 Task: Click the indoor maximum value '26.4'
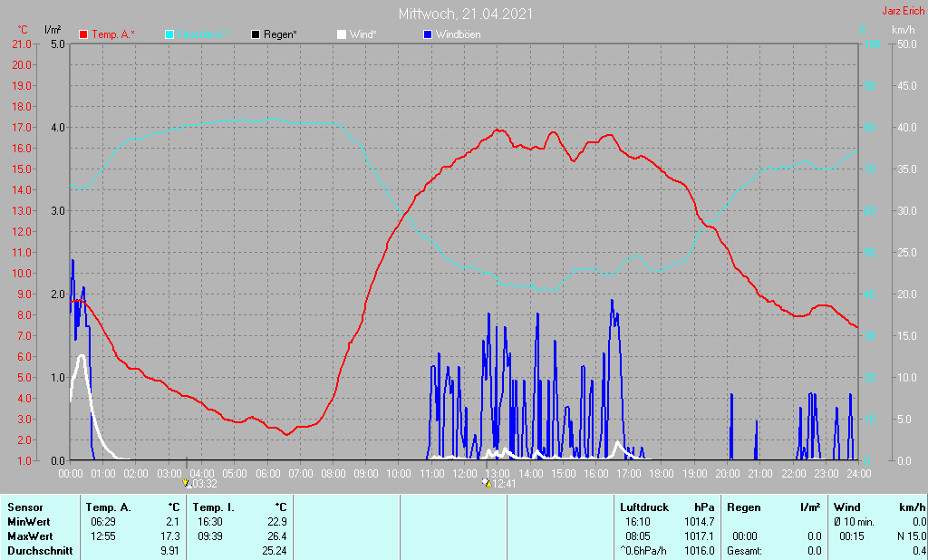pos(277,536)
